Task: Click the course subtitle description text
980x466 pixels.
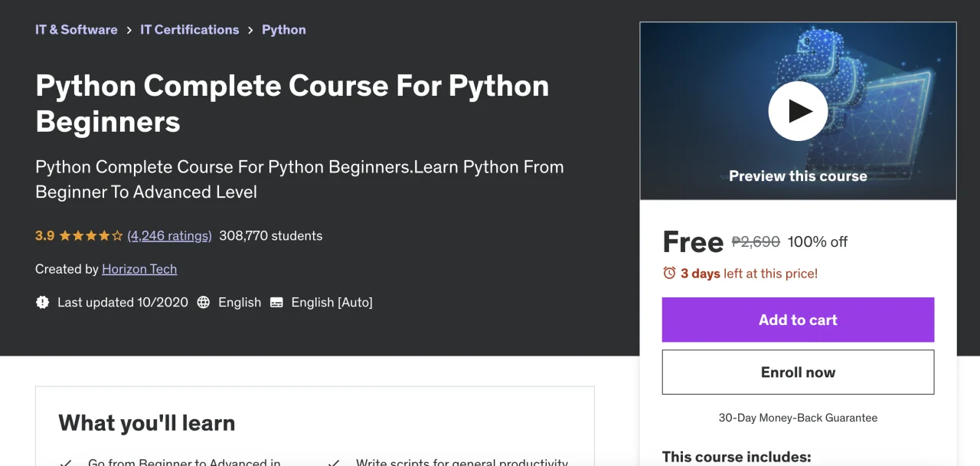Action: pos(299,179)
